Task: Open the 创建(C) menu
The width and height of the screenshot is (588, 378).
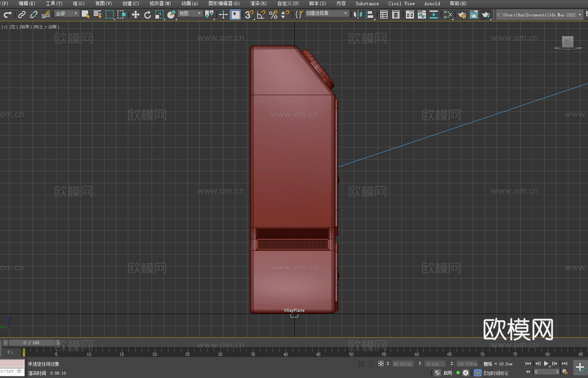Action: point(130,3)
